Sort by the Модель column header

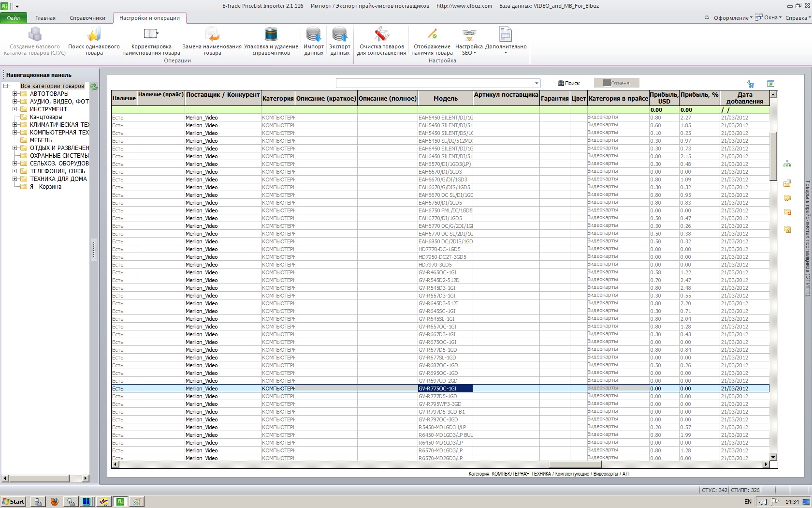tap(445, 98)
